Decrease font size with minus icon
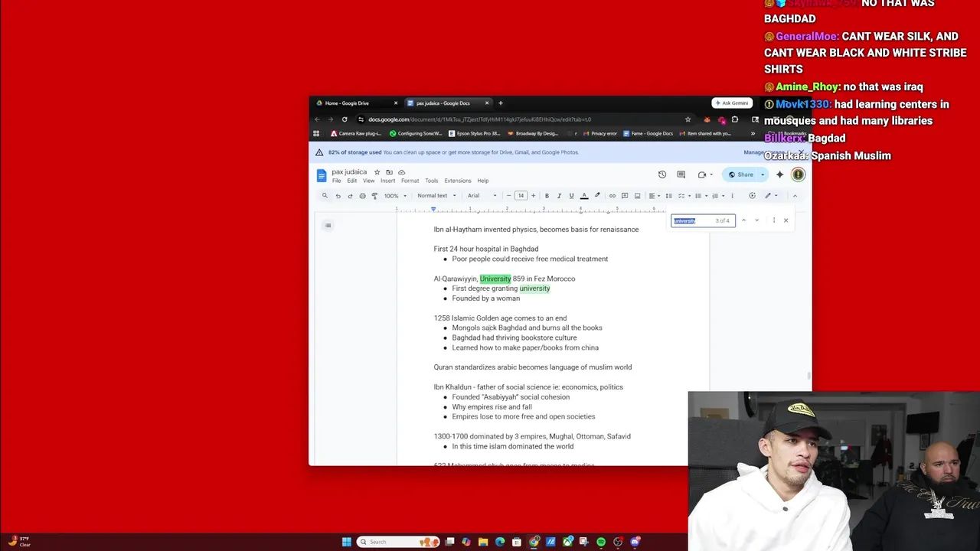 pos(508,196)
